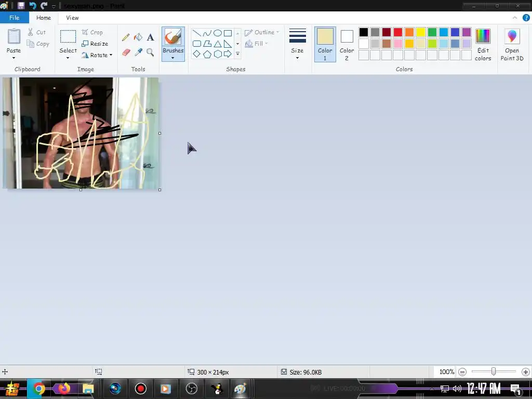Open the File menu
532x399 pixels.
click(14, 18)
